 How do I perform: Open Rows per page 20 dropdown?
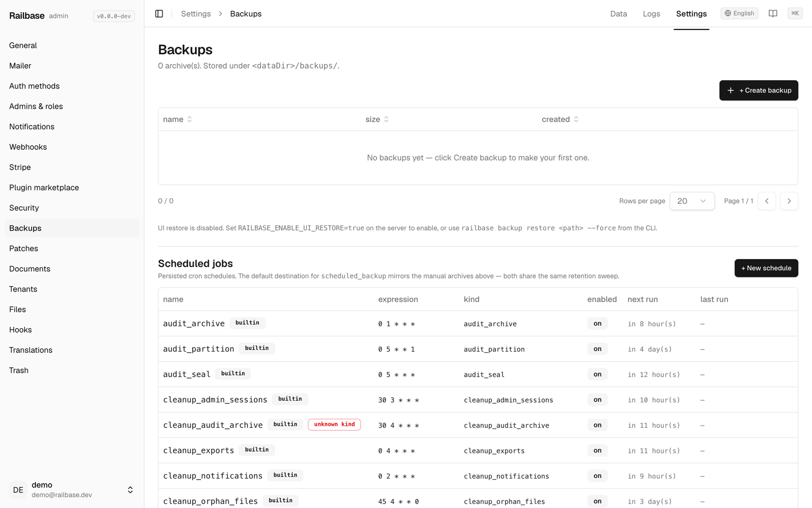pos(692,201)
